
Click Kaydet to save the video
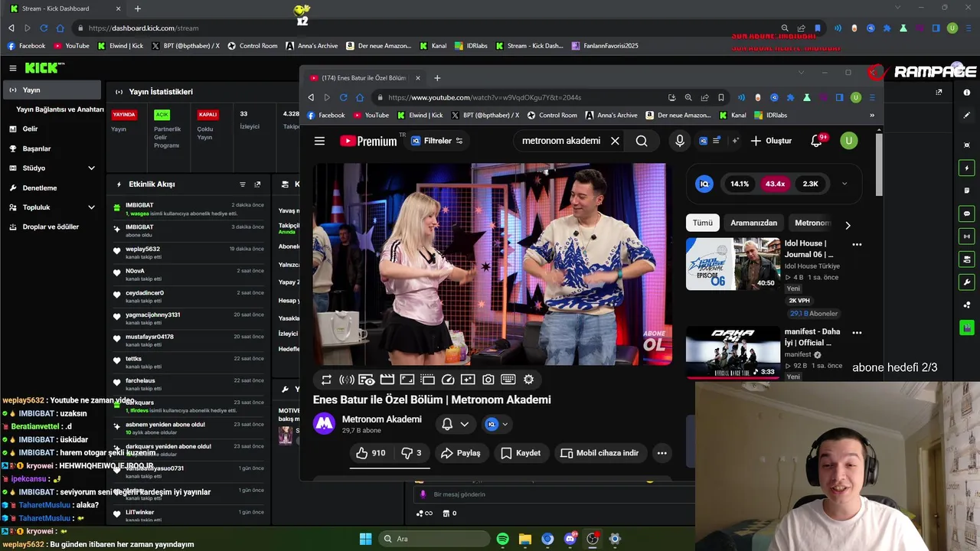[521, 453]
